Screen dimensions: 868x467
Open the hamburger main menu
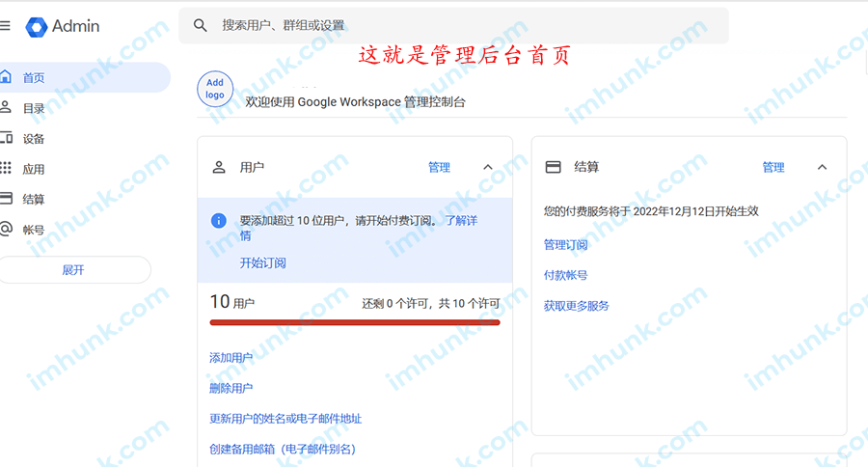pyautogui.click(x=5, y=25)
